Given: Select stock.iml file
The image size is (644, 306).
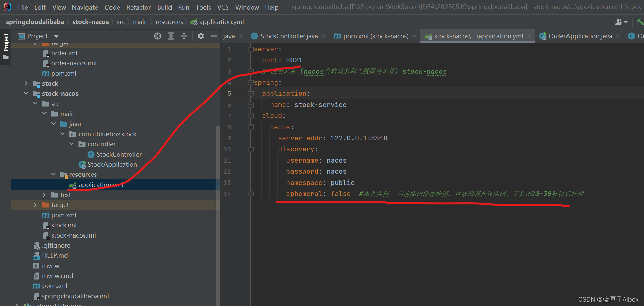Looking at the screenshot, I should (64, 225).
